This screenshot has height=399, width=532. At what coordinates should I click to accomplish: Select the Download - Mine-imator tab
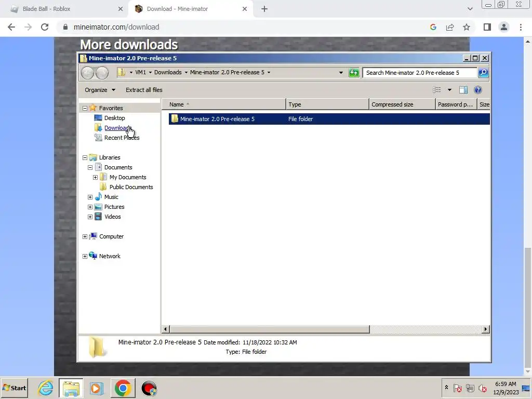coord(191,9)
